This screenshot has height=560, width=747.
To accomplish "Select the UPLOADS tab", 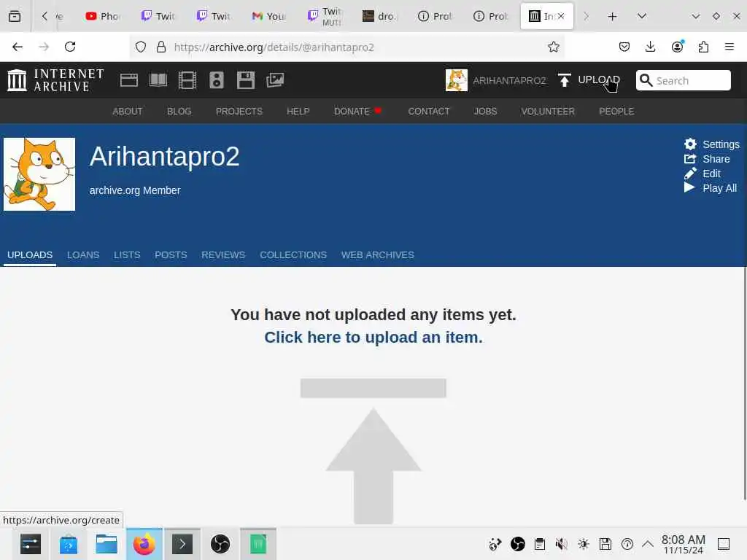I will tap(30, 255).
